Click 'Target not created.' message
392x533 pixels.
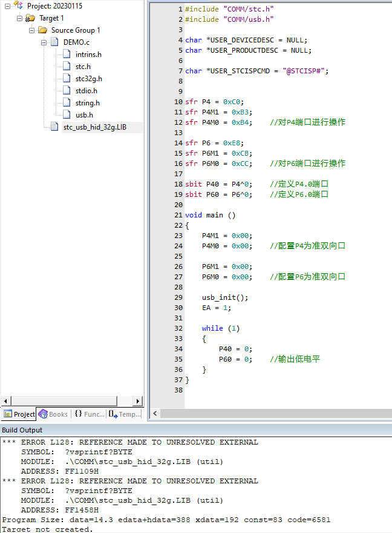pyautogui.click(x=48, y=529)
